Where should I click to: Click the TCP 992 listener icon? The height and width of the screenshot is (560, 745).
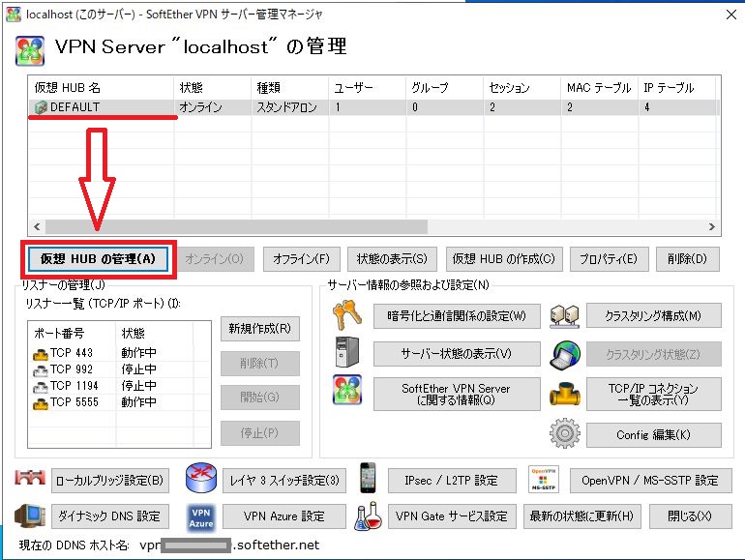[41, 370]
